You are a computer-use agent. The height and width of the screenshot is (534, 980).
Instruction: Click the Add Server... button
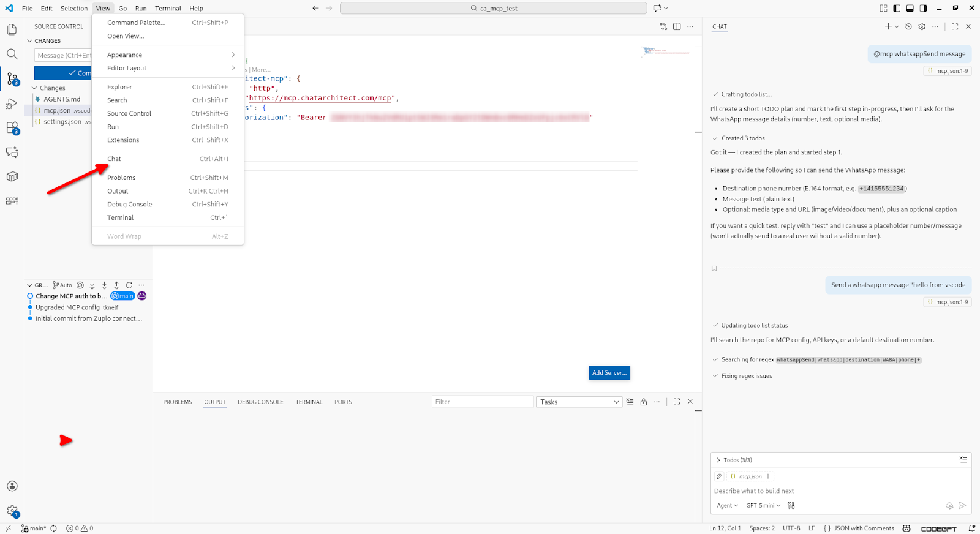click(609, 372)
